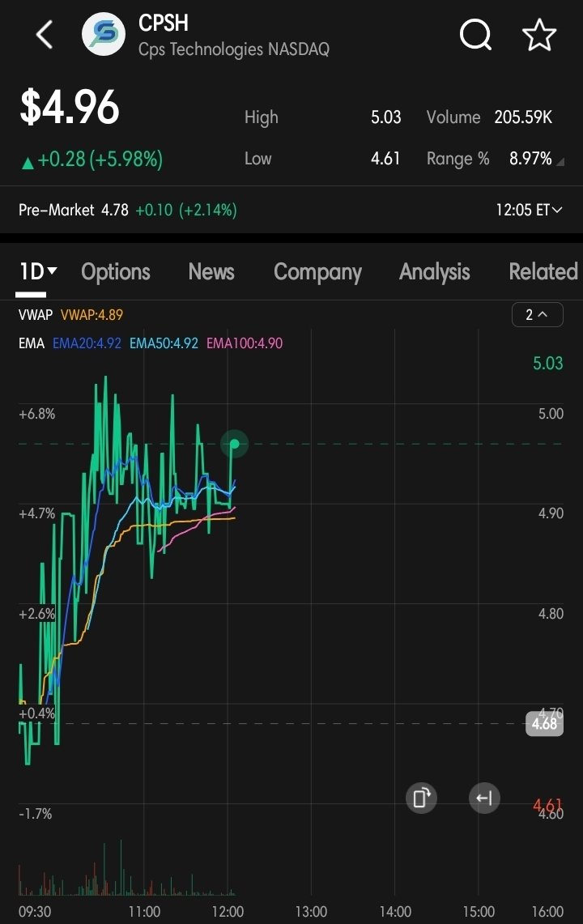This screenshot has width=583, height=924.
Task: Select the EMA indicator label
Action: pyautogui.click(x=32, y=343)
